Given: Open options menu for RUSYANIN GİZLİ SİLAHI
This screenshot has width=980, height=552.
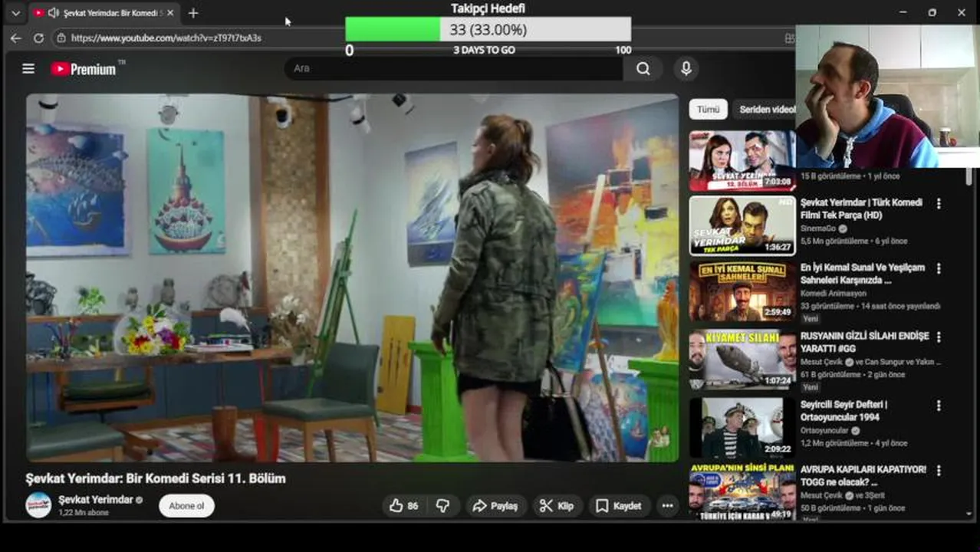Looking at the screenshot, I should tap(939, 337).
